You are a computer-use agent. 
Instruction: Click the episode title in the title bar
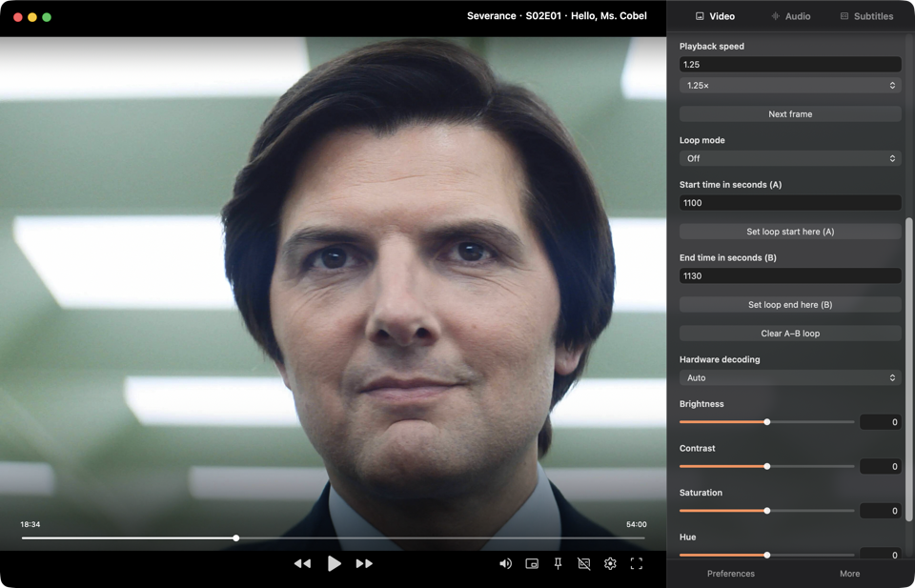(x=557, y=16)
